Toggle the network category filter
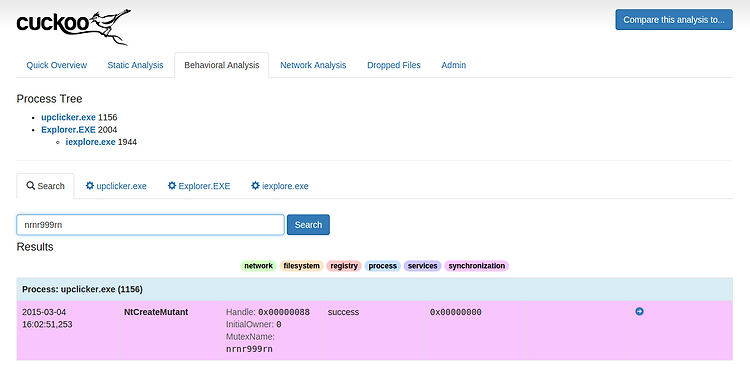The height and width of the screenshot is (374, 750). 258,266
